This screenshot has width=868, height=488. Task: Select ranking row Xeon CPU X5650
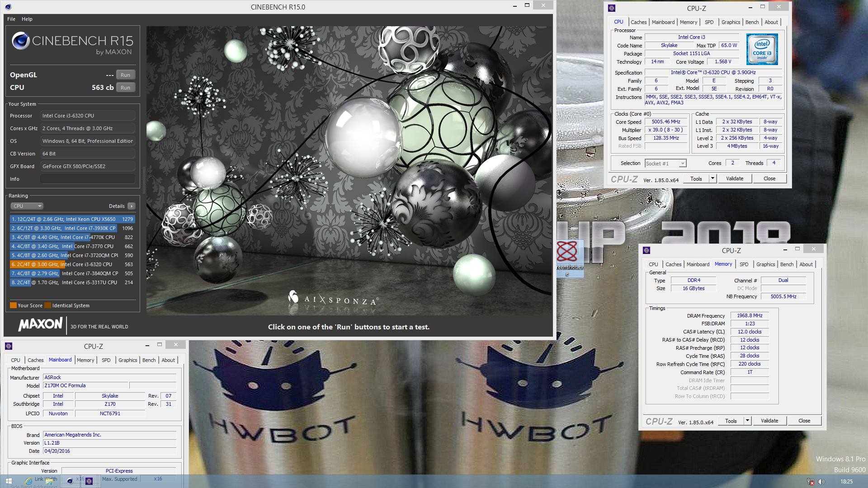coord(72,219)
